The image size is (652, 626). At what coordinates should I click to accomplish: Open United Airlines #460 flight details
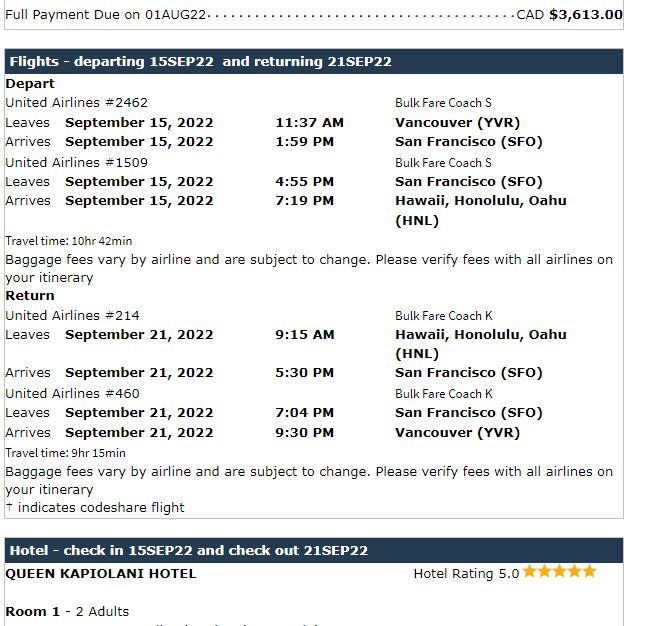(x=73, y=394)
